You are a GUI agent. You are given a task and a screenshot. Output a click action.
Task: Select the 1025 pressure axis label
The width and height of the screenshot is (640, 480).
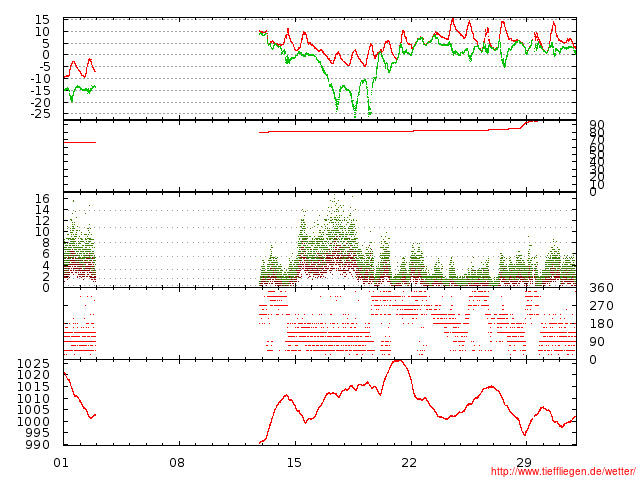[33, 364]
